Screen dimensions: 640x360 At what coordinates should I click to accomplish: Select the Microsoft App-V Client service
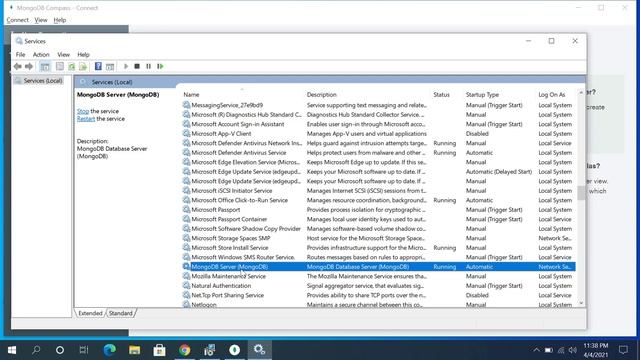379,133
